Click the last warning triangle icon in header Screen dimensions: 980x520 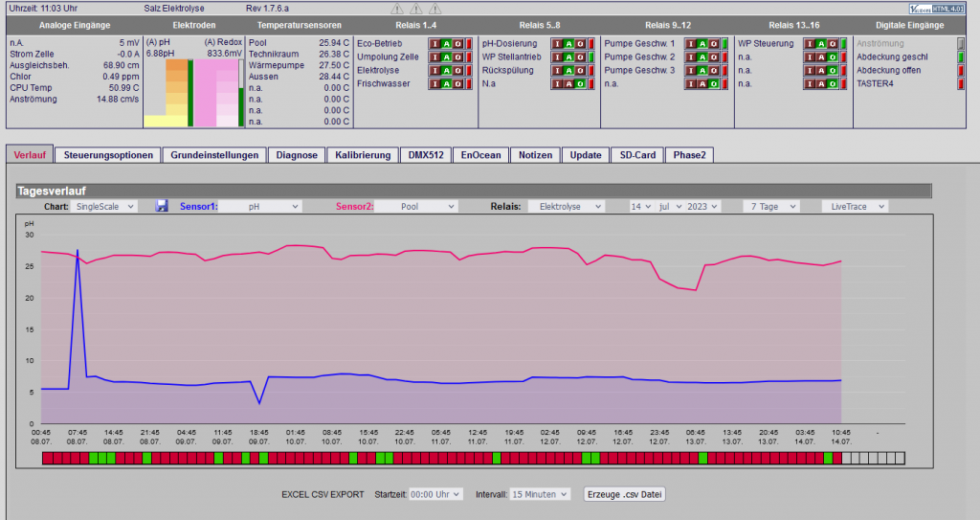point(435,8)
